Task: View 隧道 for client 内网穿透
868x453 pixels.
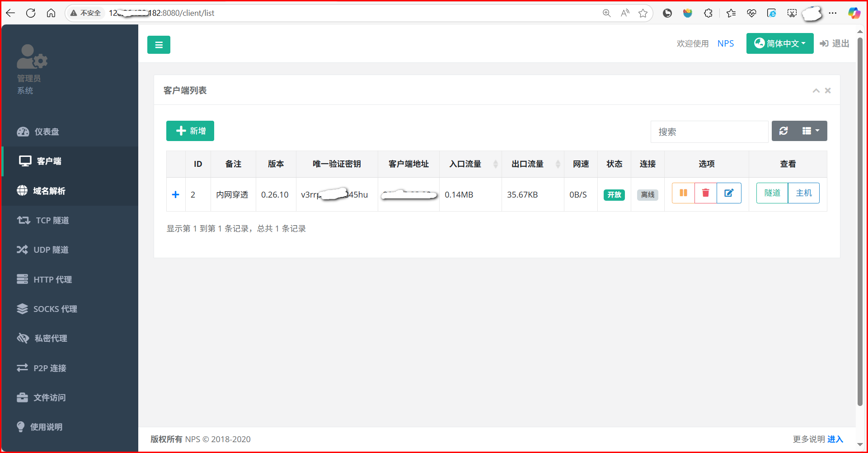Action: (772, 193)
